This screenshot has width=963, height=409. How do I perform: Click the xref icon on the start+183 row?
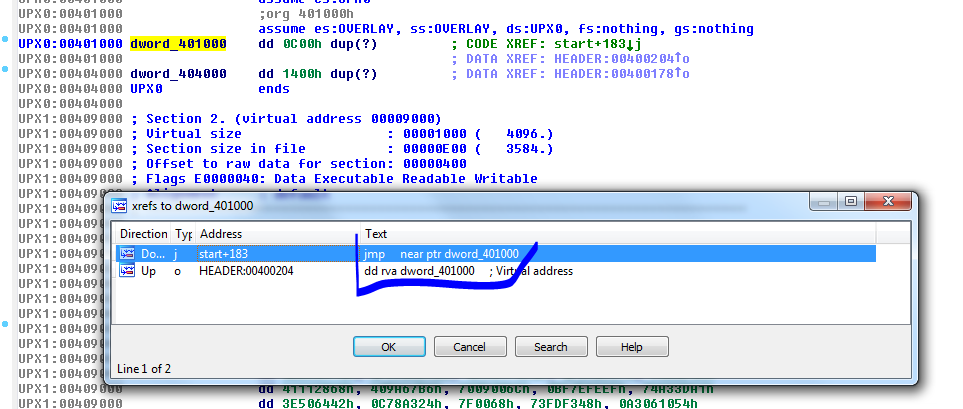pos(127,254)
